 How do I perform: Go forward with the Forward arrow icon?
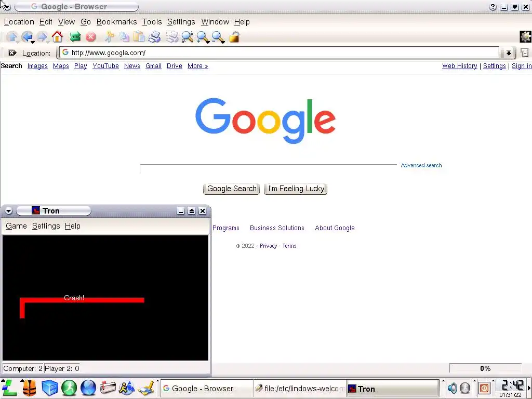tap(42, 37)
